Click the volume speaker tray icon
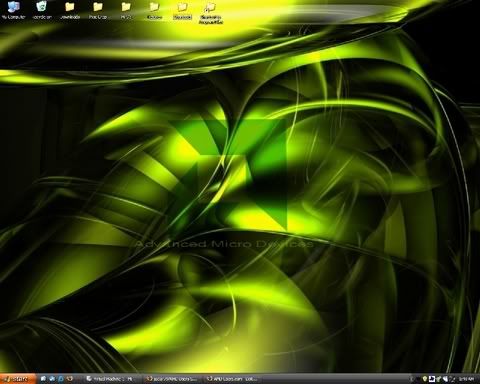 tap(446, 379)
